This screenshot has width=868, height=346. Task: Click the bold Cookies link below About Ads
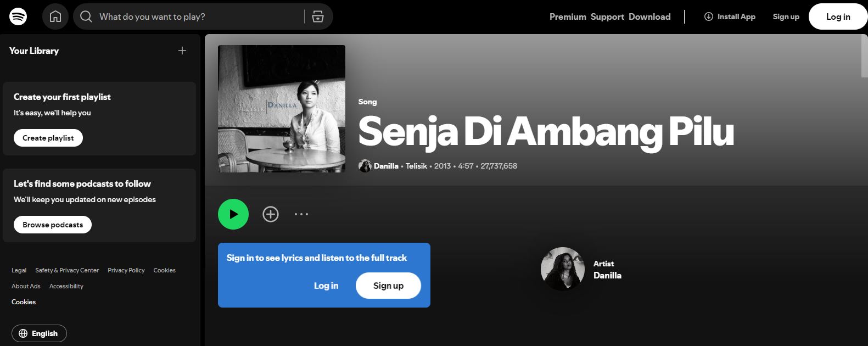point(24,302)
